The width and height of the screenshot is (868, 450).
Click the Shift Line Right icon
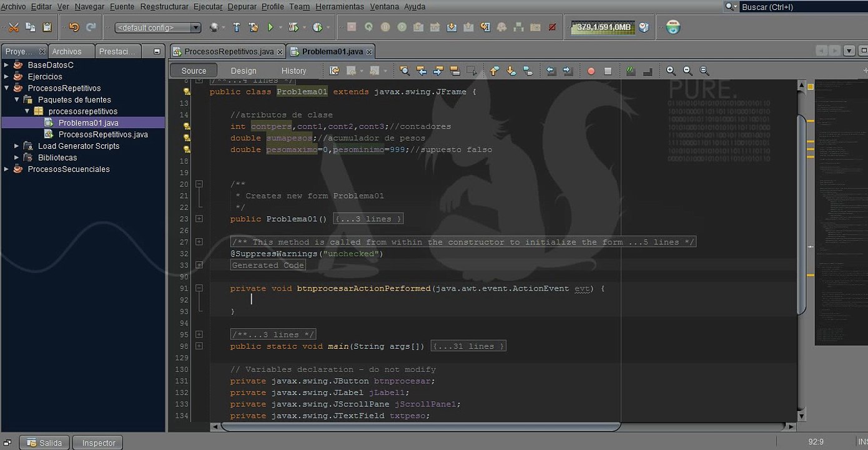568,71
